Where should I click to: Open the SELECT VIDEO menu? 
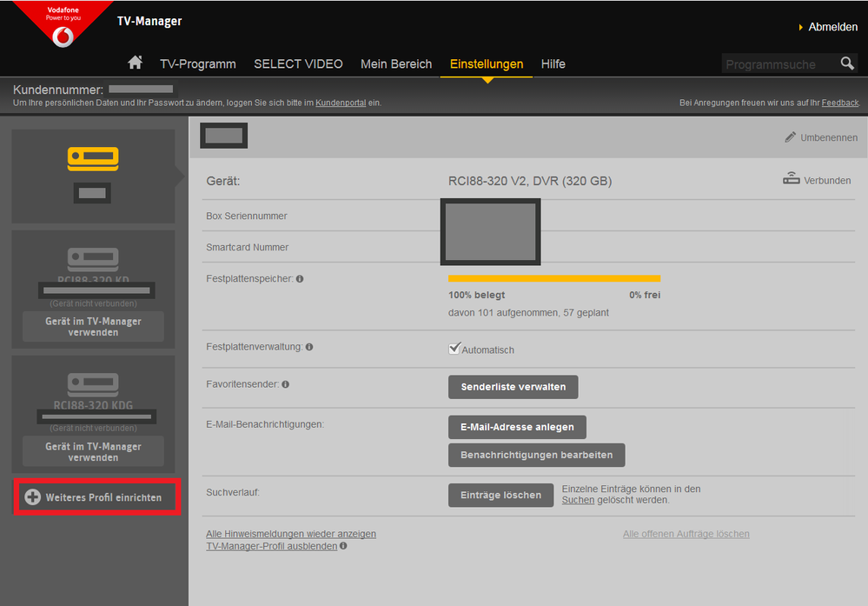pos(298,63)
